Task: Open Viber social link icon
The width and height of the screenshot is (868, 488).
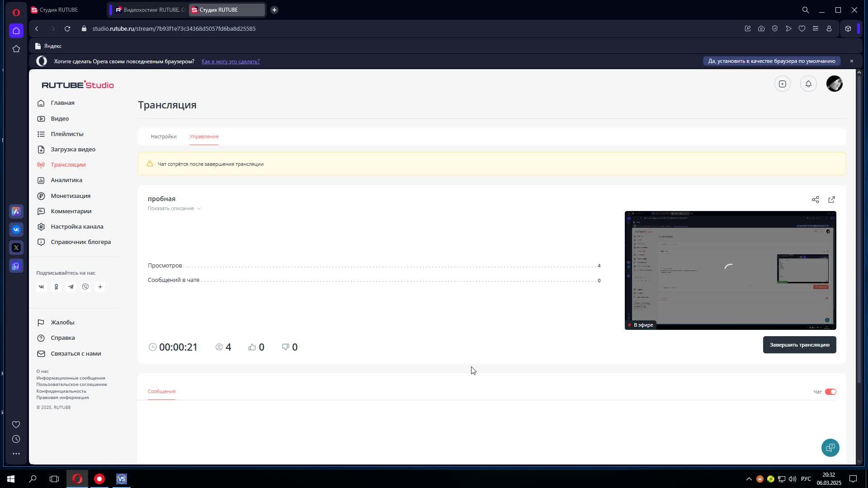Action: point(85,287)
